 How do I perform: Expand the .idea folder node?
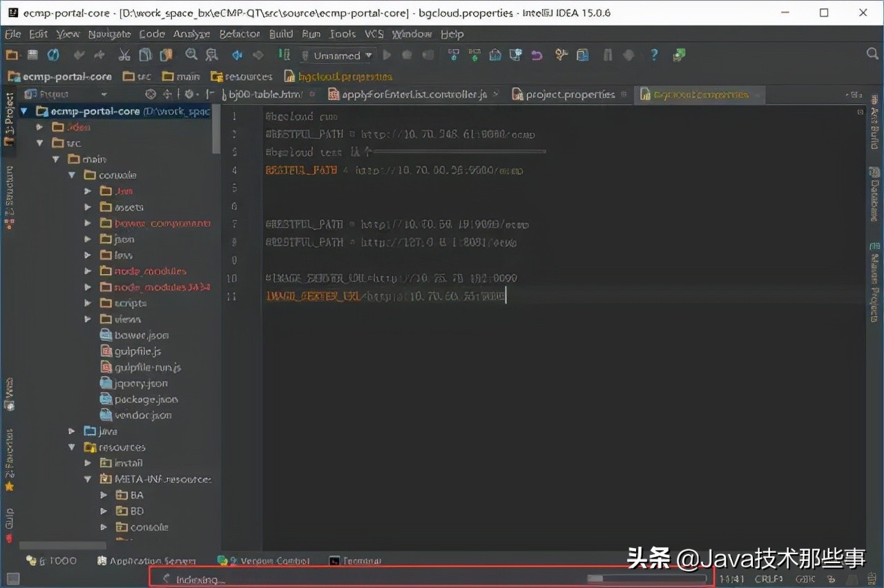(39, 127)
